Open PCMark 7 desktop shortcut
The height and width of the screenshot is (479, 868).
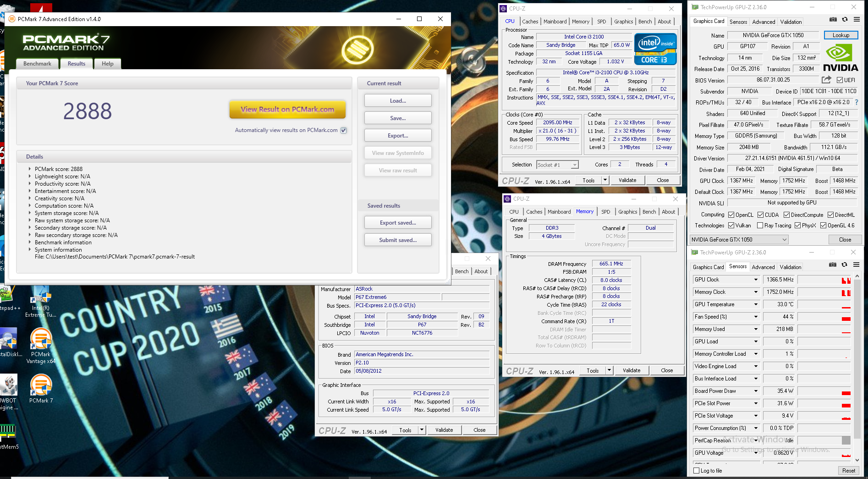[x=41, y=388]
